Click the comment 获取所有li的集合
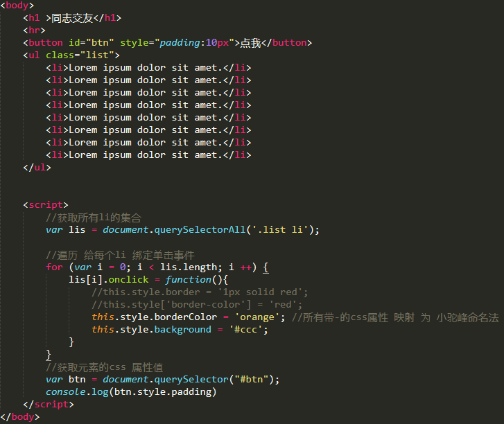This screenshot has width=504, height=424. (94, 218)
